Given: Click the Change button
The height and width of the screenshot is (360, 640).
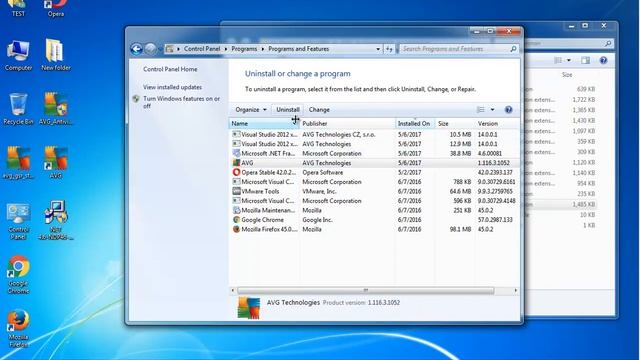Looking at the screenshot, I should pos(319,110).
